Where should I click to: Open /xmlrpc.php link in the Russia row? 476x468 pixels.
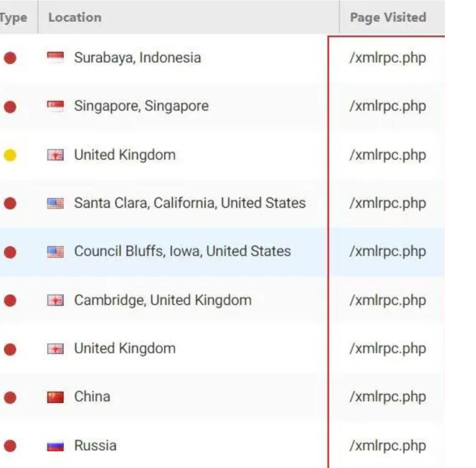coord(387,446)
